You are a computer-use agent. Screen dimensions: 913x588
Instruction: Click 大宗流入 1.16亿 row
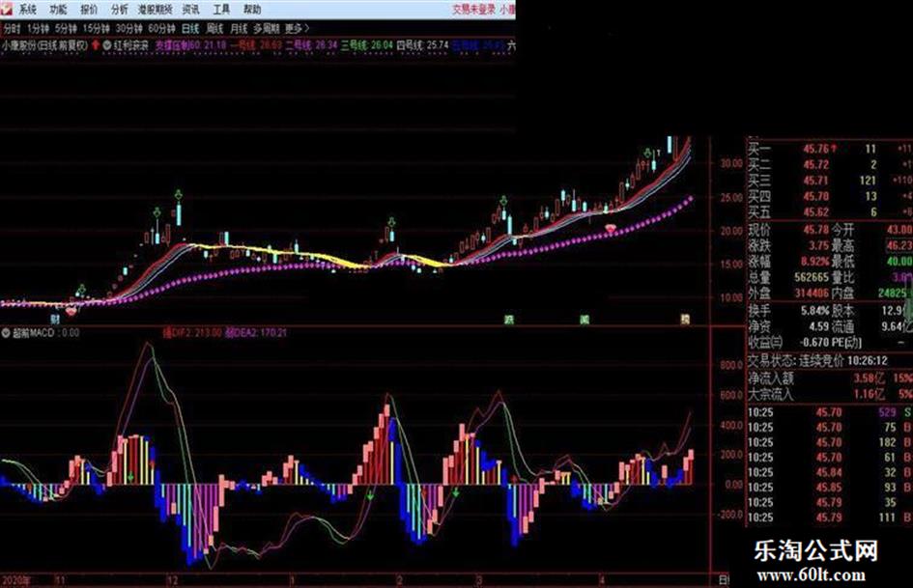click(830, 394)
